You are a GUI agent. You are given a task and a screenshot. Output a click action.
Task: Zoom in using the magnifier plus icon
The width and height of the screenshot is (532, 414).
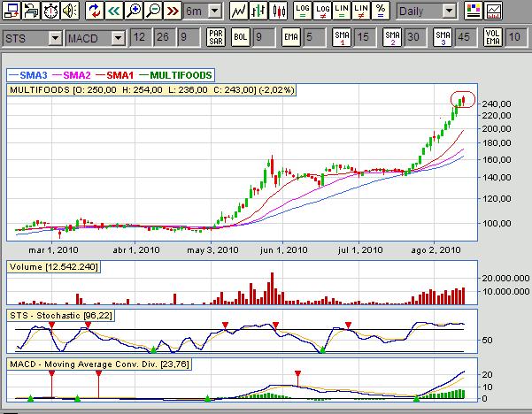(x=134, y=11)
